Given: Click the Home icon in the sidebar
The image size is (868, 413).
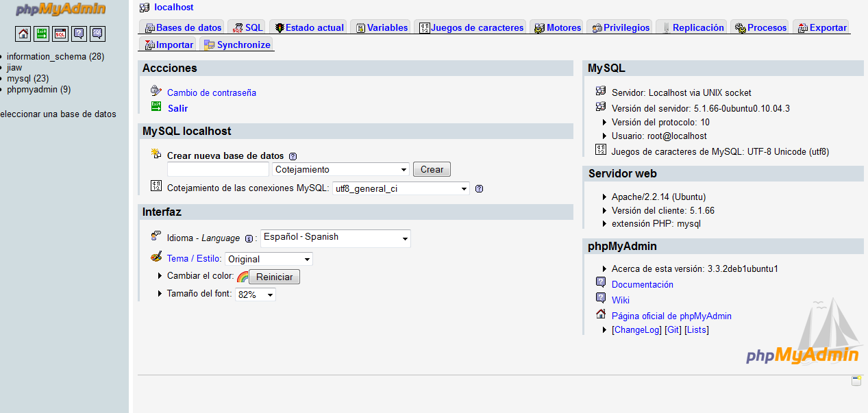Looking at the screenshot, I should click(23, 34).
